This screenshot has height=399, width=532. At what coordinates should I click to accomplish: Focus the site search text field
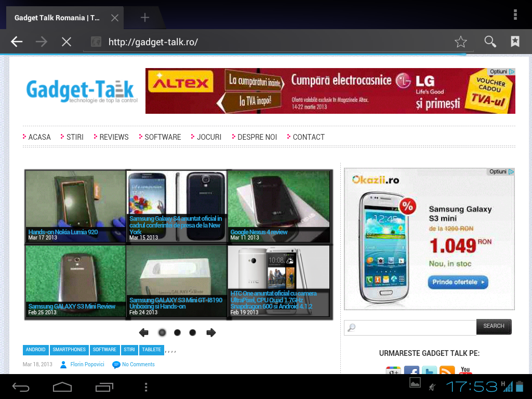pos(410,327)
